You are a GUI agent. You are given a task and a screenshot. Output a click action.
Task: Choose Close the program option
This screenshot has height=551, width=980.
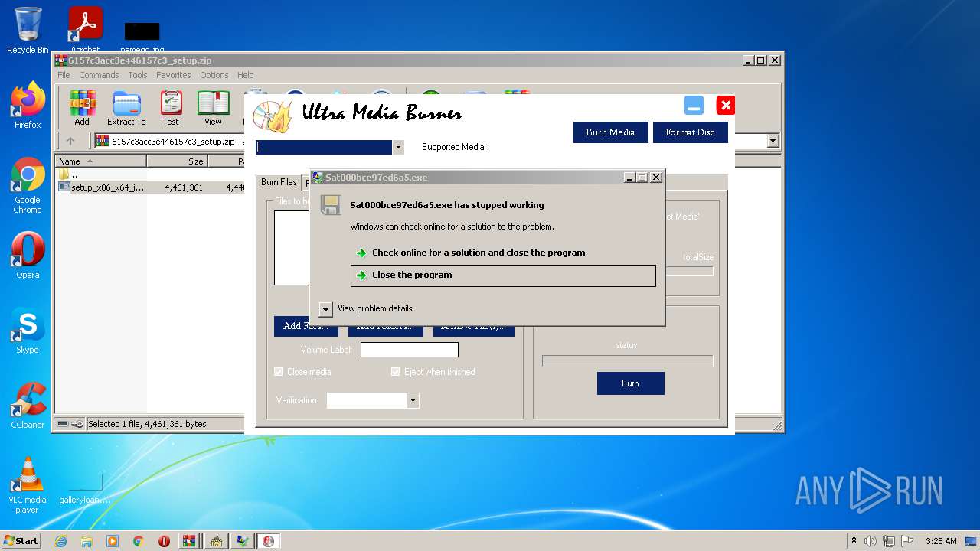click(503, 275)
